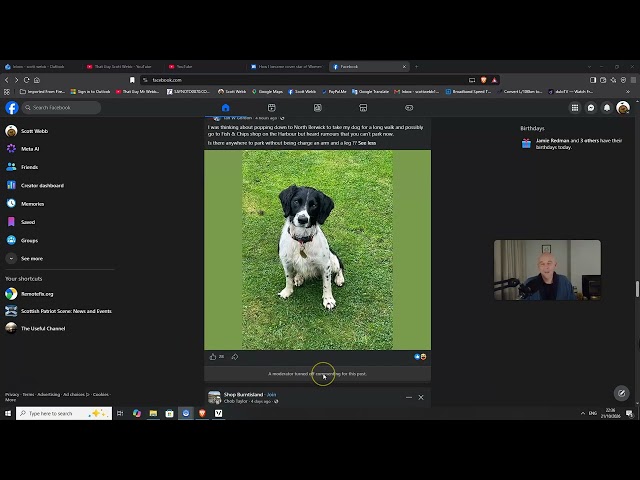The image size is (640, 480).
Task: Open the Imported From Firefox bookmarks folder
Action: point(42,91)
